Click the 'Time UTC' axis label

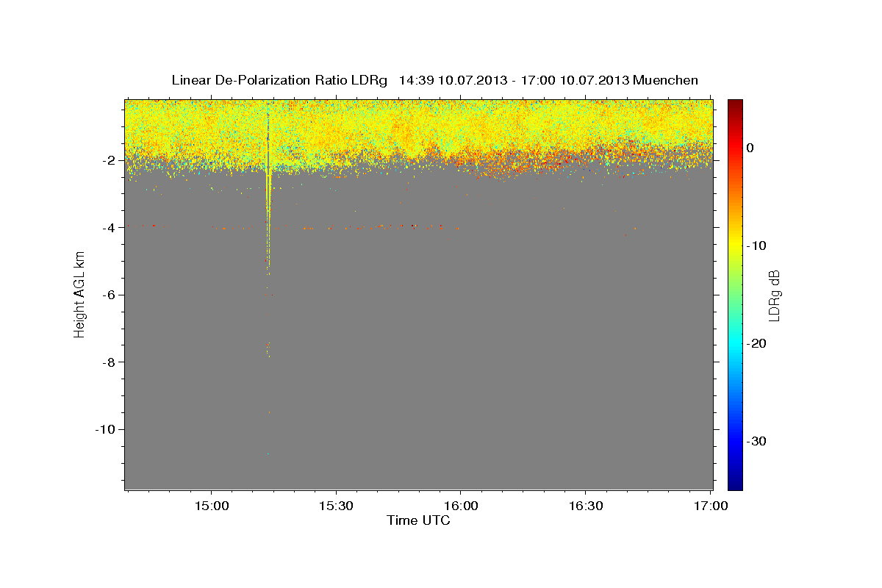[418, 520]
